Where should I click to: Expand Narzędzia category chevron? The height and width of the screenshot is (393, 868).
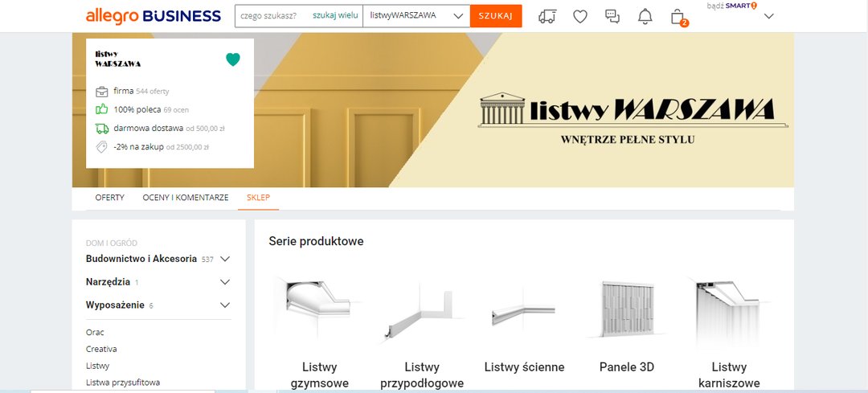pyautogui.click(x=225, y=282)
